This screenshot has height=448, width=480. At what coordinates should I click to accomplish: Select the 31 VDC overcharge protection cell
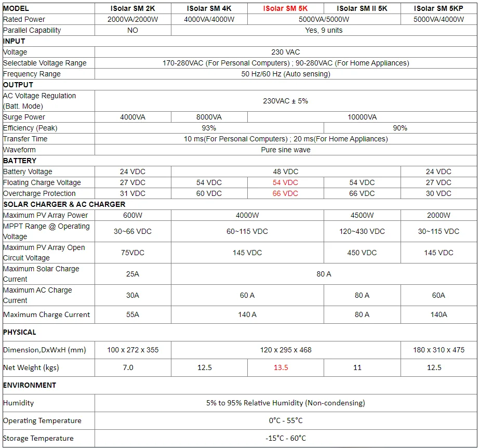[x=132, y=193]
